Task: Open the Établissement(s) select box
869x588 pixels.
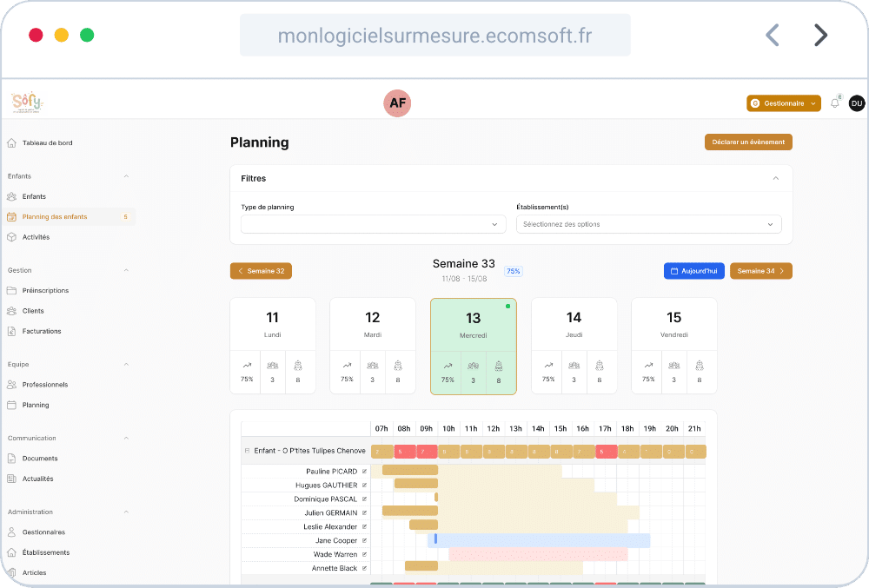Action: [x=648, y=224]
